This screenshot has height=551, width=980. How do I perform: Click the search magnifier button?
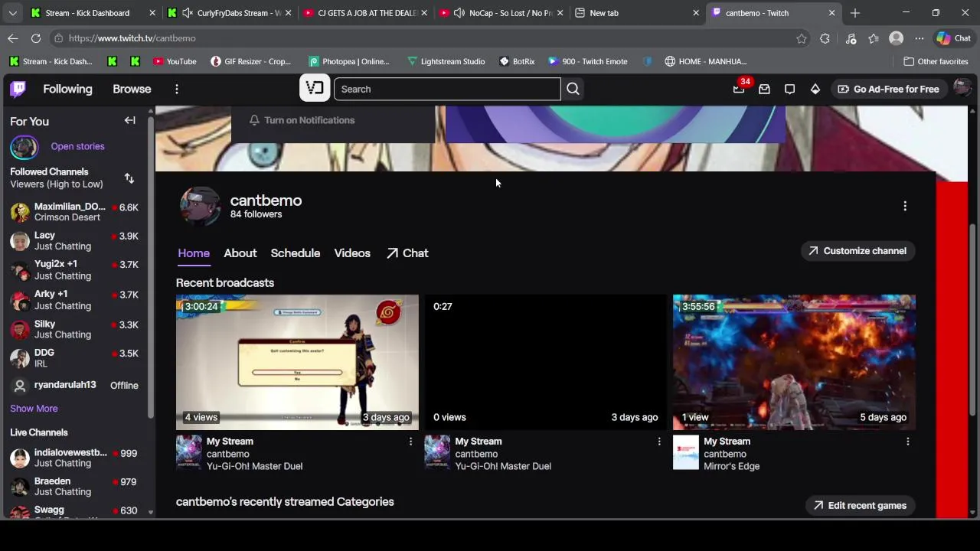pos(573,89)
